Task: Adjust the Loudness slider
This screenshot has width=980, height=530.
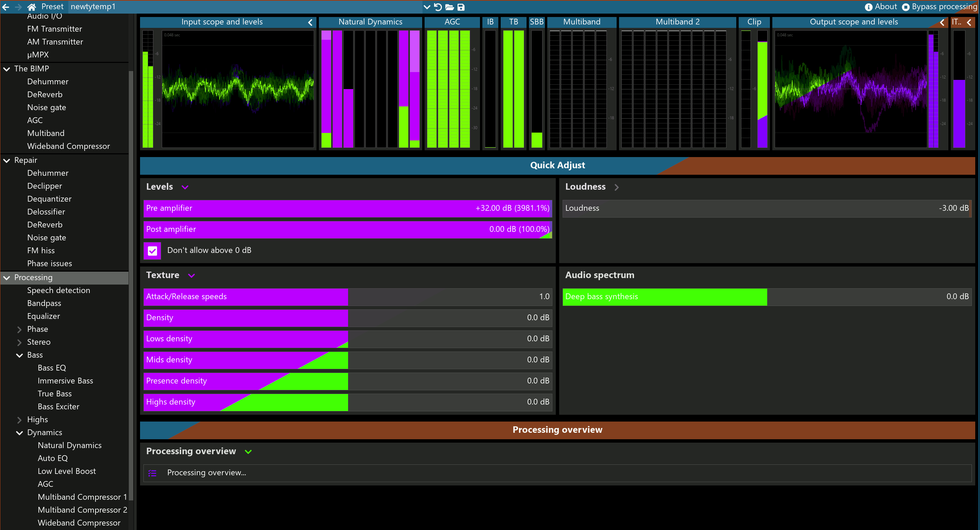Action: [x=767, y=208]
